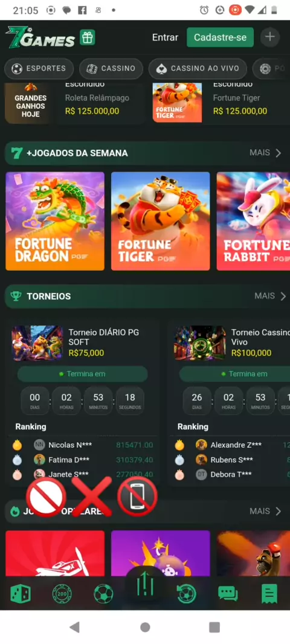This screenshot has height=644, width=290.
Task: Open the bet slip receipt icon
Action: 269,594
